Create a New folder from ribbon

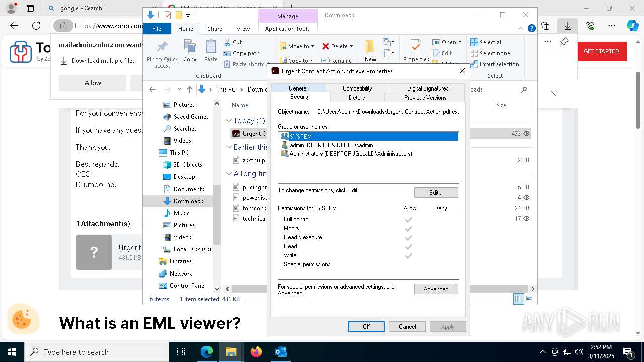click(370, 51)
